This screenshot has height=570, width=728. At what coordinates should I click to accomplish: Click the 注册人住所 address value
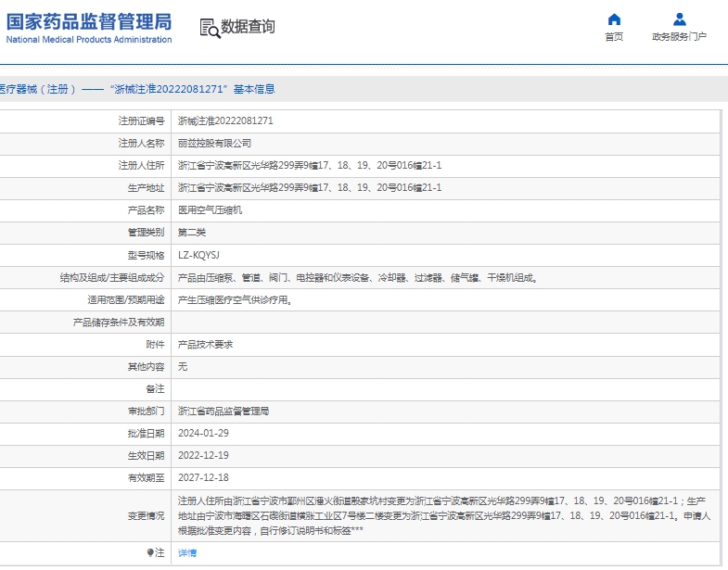310,165
